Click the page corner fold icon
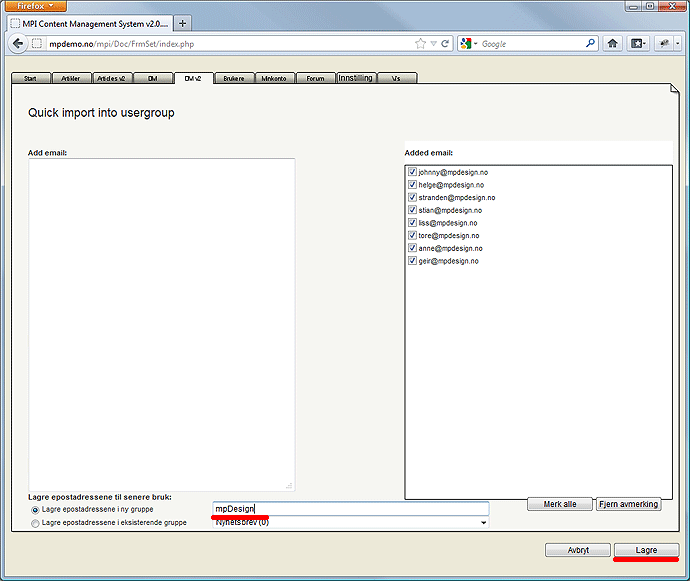690x581 pixels. [x=674, y=89]
